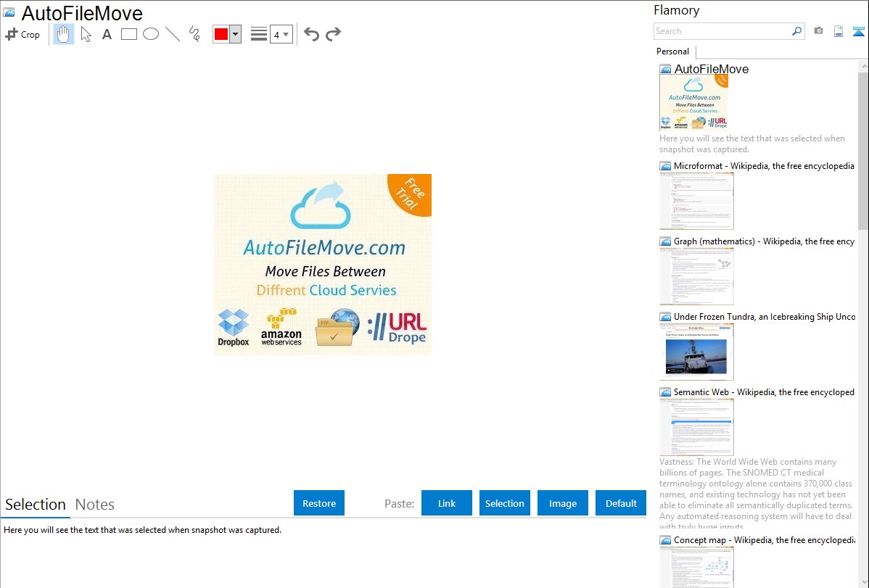The width and height of the screenshot is (869, 588).
Task: Open the Notes tab
Action: pyautogui.click(x=95, y=505)
